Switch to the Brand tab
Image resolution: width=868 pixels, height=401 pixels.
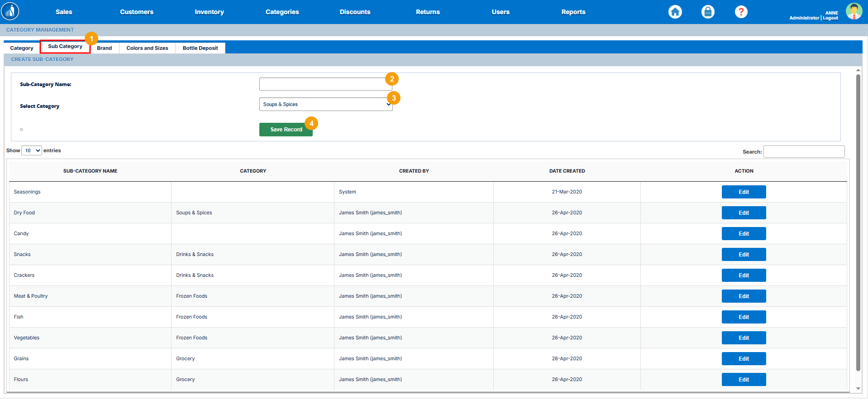[104, 48]
